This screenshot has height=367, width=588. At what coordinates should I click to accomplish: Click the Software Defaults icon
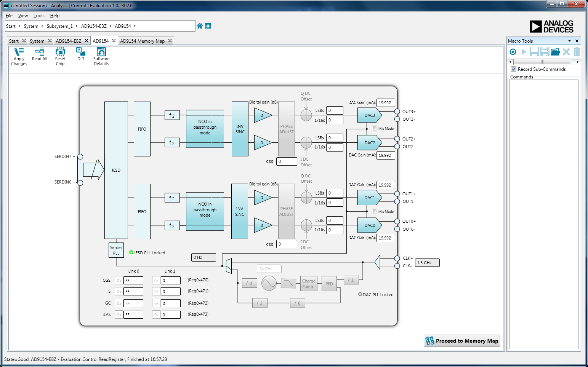pos(101,52)
